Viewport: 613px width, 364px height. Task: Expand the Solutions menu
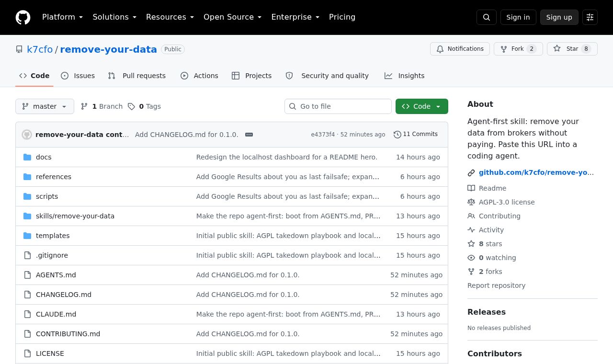(x=114, y=17)
